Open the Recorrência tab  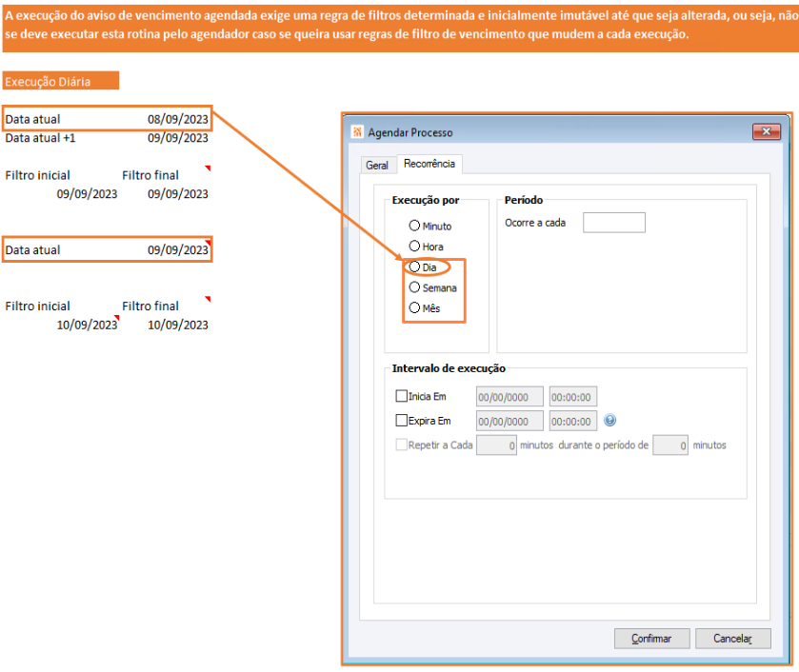tap(429, 164)
